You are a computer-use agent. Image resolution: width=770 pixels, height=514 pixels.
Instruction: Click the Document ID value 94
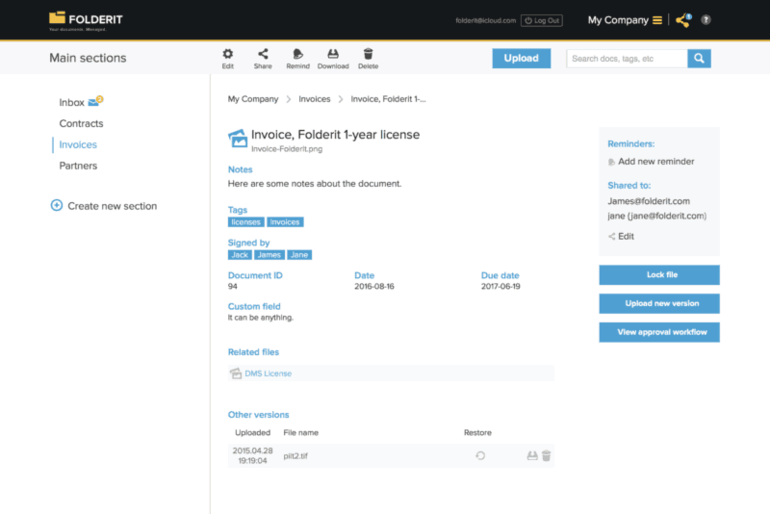click(x=232, y=287)
